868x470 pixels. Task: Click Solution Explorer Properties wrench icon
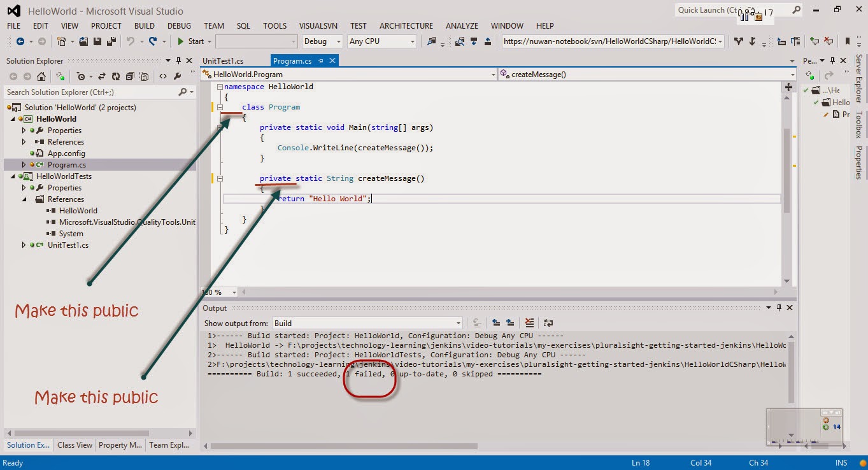point(178,76)
